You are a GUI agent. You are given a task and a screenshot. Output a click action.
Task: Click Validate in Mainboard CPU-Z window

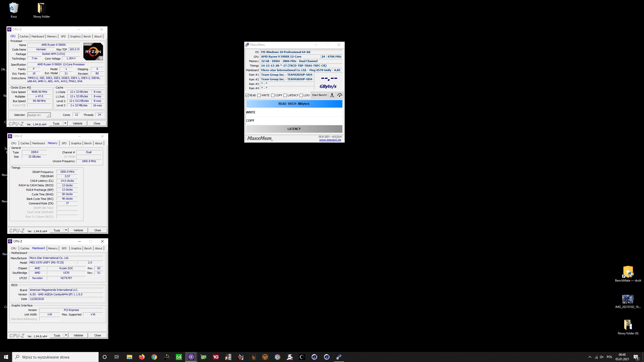coord(78,335)
